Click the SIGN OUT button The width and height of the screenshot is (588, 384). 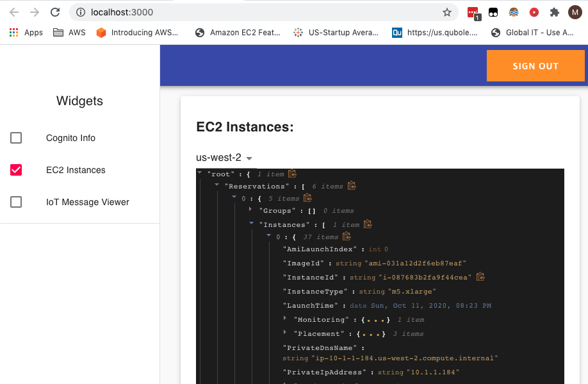click(x=535, y=66)
